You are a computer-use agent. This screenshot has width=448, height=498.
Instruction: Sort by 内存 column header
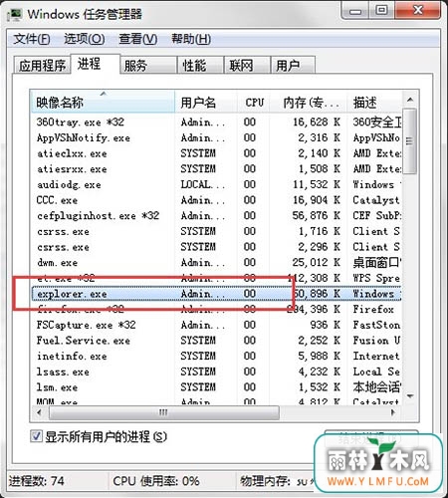(308, 102)
